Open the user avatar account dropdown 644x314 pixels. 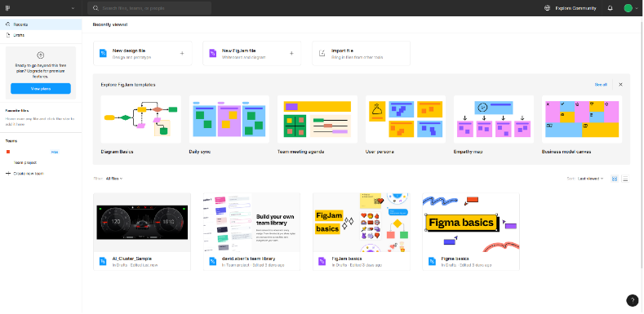point(631,8)
